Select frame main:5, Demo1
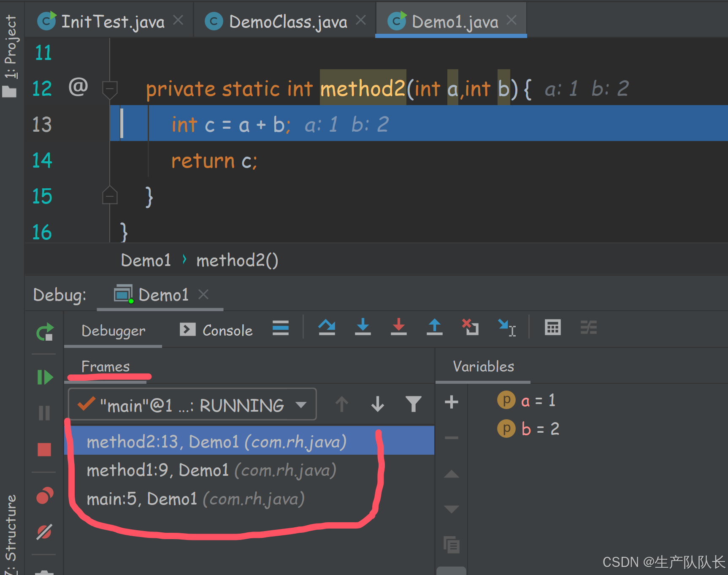Image resolution: width=728 pixels, height=575 pixels. point(249,499)
